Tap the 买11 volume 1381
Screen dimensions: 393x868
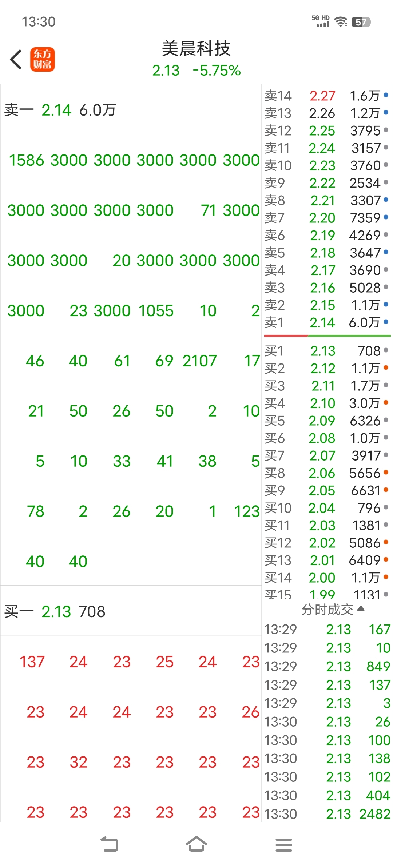[x=366, y=526]
